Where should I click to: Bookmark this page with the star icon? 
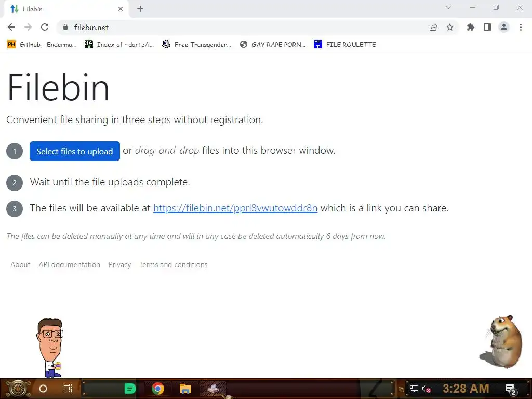coord(450,27)
